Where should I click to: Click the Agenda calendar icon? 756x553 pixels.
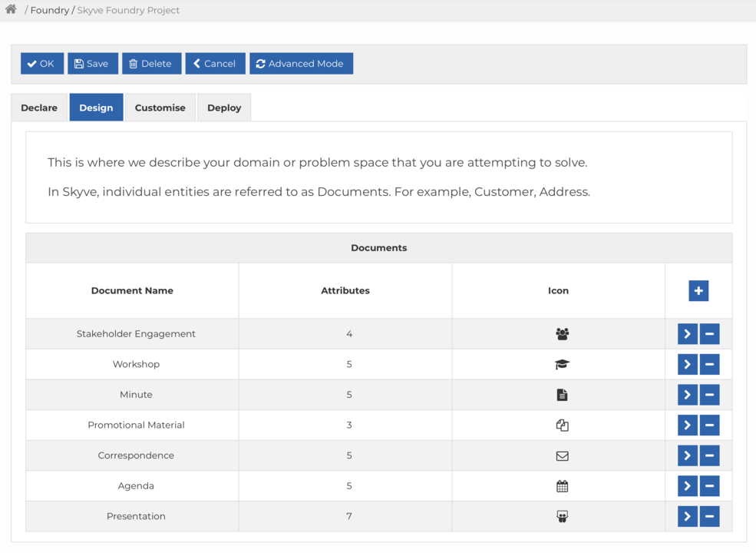[x=562, y=486]
